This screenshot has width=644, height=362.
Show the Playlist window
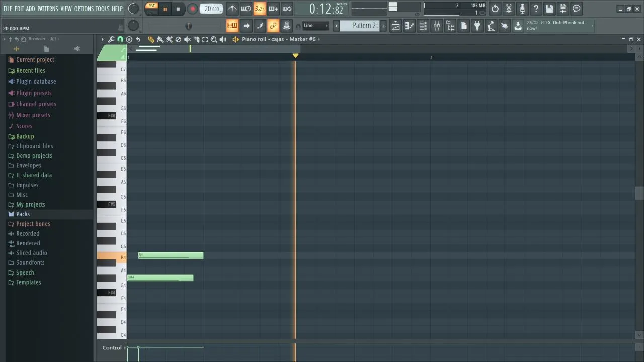(x=396, y=26)
